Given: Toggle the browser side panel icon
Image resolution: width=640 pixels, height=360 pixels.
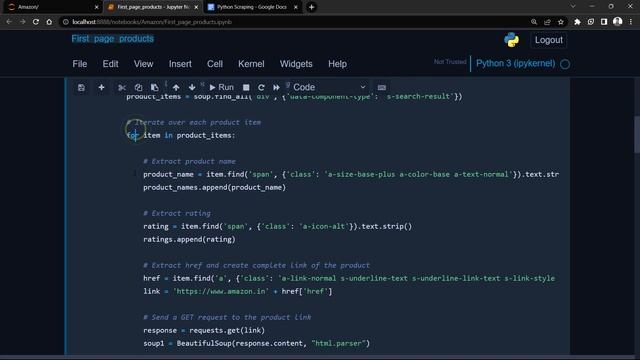Looking at the screenshot, I should 604,22.
